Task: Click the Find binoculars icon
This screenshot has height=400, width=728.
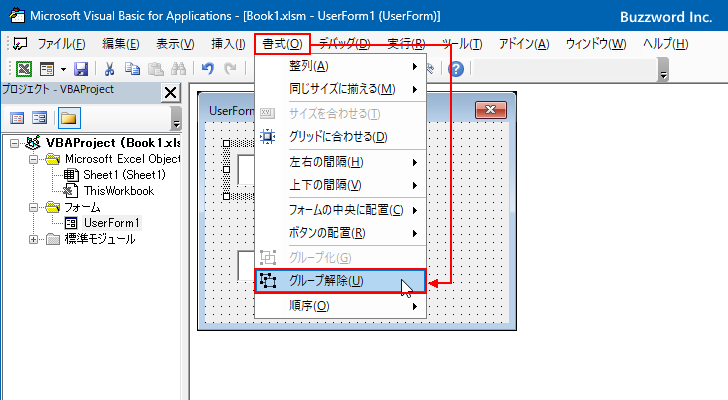Action: click(x=178, y=69)
